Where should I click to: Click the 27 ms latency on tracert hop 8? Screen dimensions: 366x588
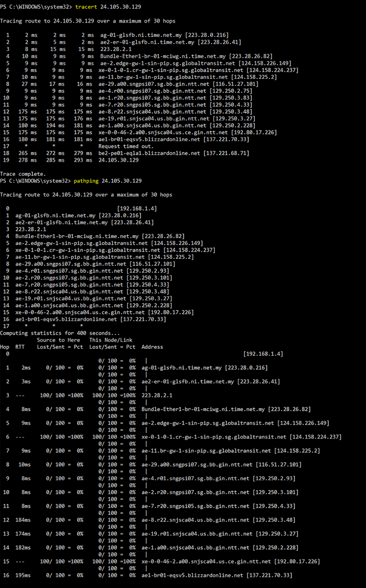29,84
